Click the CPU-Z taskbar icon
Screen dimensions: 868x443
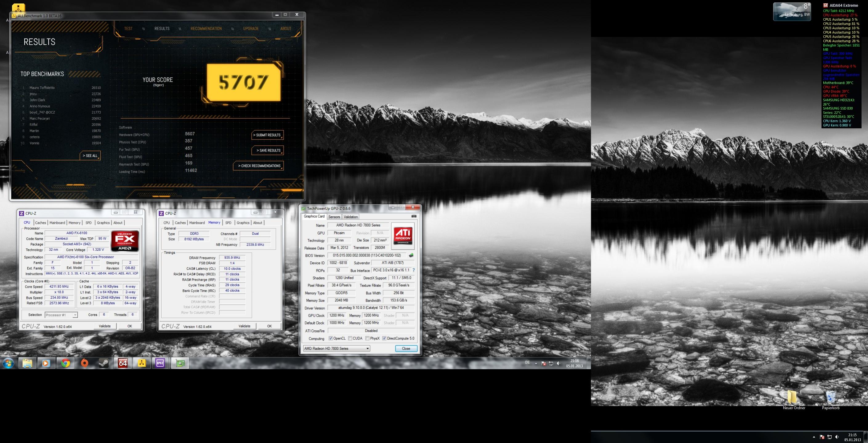[160, 363]
